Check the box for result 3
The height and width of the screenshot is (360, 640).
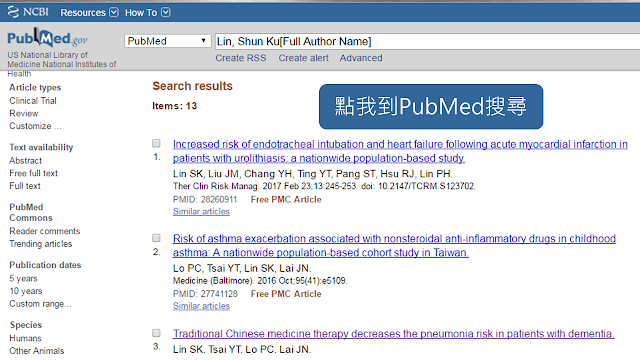point(156,333)
